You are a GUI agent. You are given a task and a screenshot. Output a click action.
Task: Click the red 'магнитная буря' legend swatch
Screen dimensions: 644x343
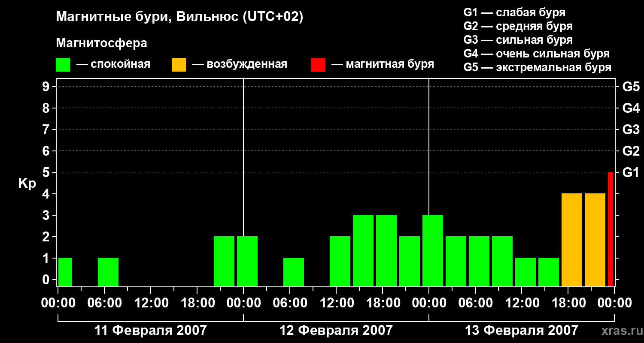pos(318,64)
